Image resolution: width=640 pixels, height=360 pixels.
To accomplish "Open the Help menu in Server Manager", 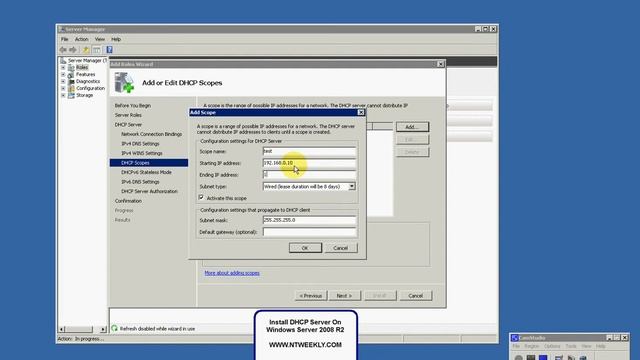I will click(116, 39).
